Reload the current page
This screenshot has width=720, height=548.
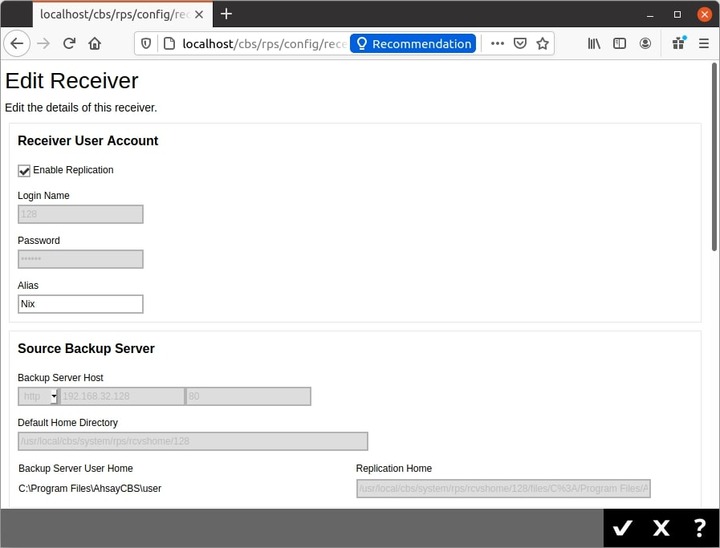[69, 44]
